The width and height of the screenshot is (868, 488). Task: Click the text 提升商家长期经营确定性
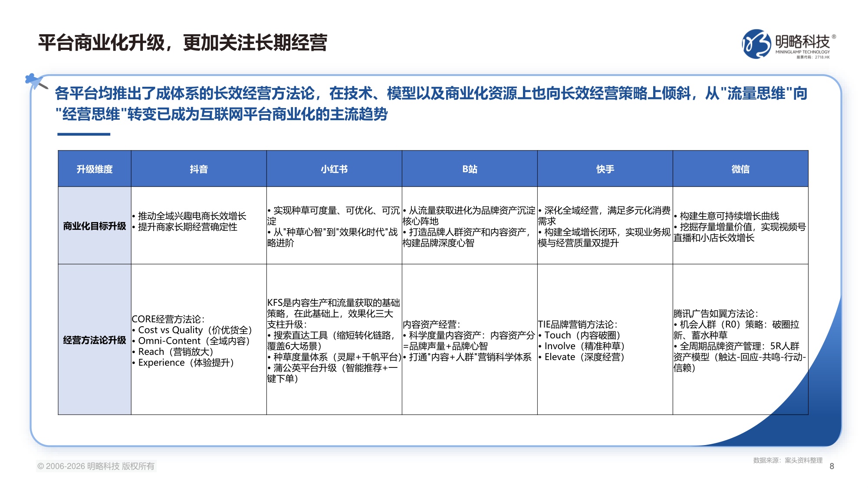tap(187, 227)
